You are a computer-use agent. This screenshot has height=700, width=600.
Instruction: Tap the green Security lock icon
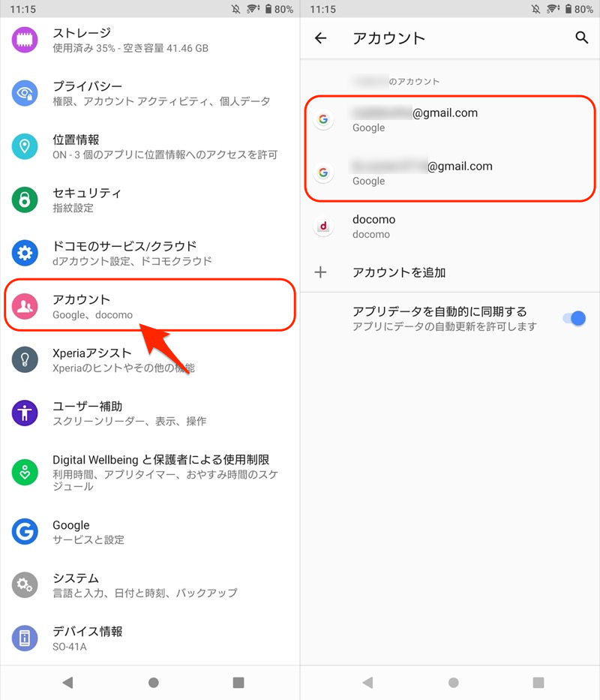click(x=25, y=200)
